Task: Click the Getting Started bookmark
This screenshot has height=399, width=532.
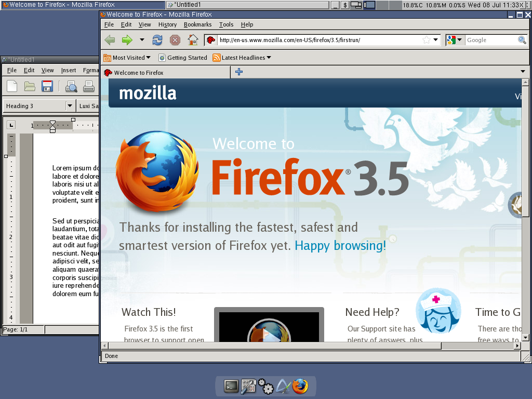Action: tap(182, 58)
